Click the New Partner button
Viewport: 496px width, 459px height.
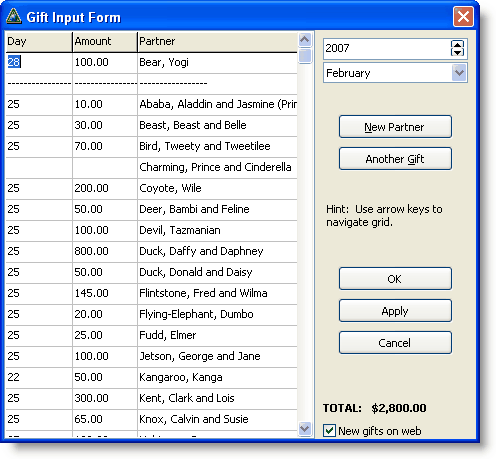click(x=395, y=127)
